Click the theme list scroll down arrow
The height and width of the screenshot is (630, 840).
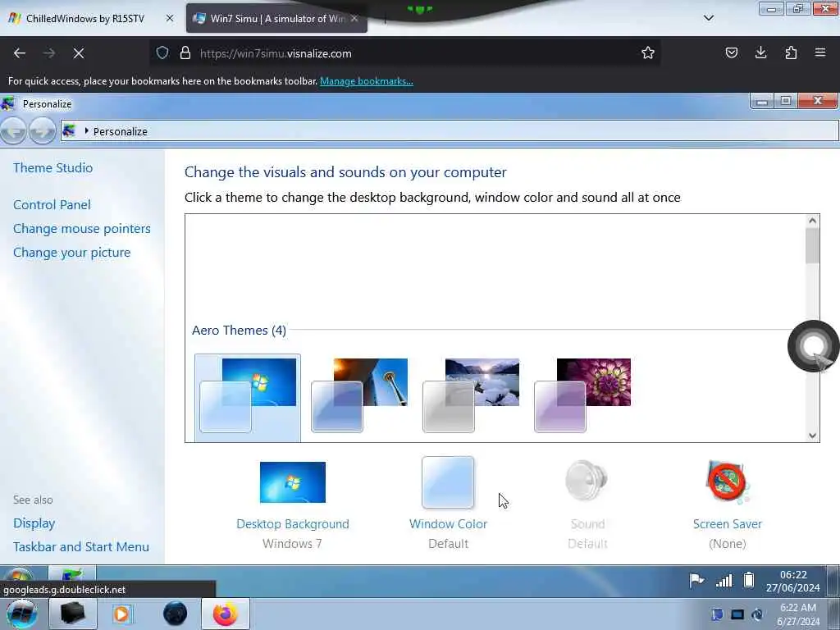pyautogui.click(x=812, y=436)
